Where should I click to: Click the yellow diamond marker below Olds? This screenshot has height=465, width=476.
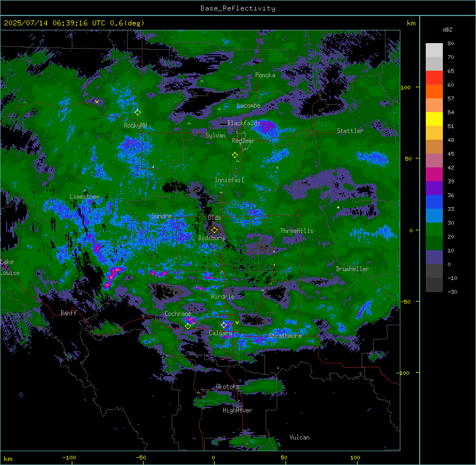point(214,230)
